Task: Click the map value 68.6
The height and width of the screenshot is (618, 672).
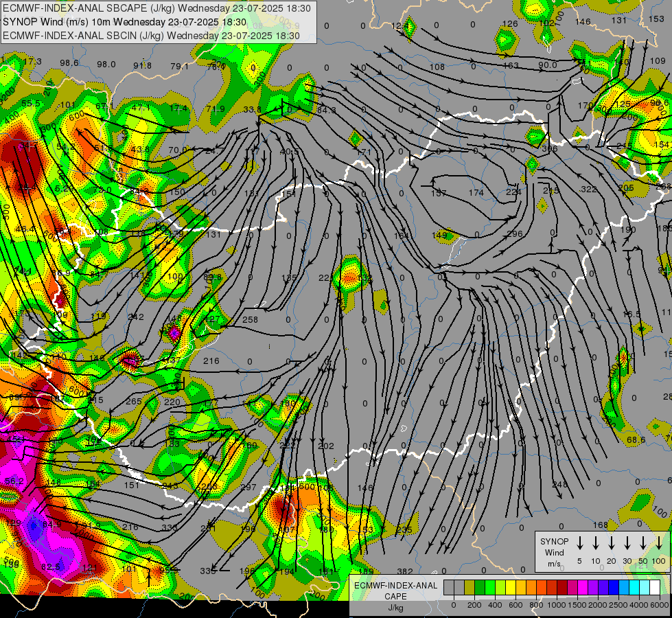Action: coord(636,439)
